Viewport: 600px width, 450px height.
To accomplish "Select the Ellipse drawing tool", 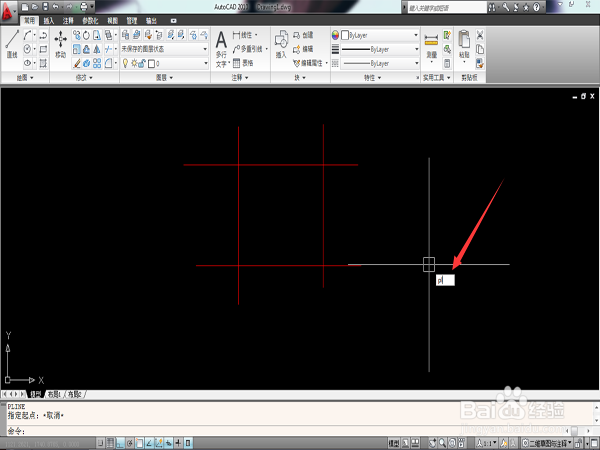I will coord(28,63).
